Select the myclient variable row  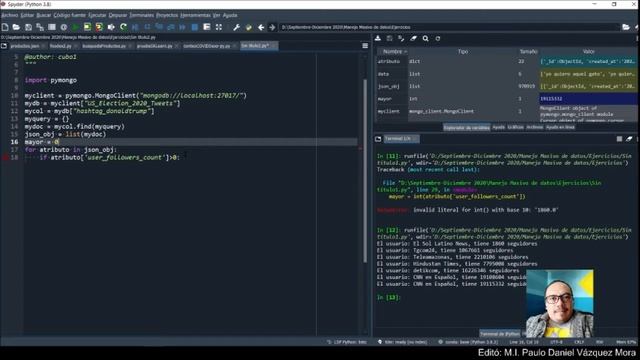507,112
